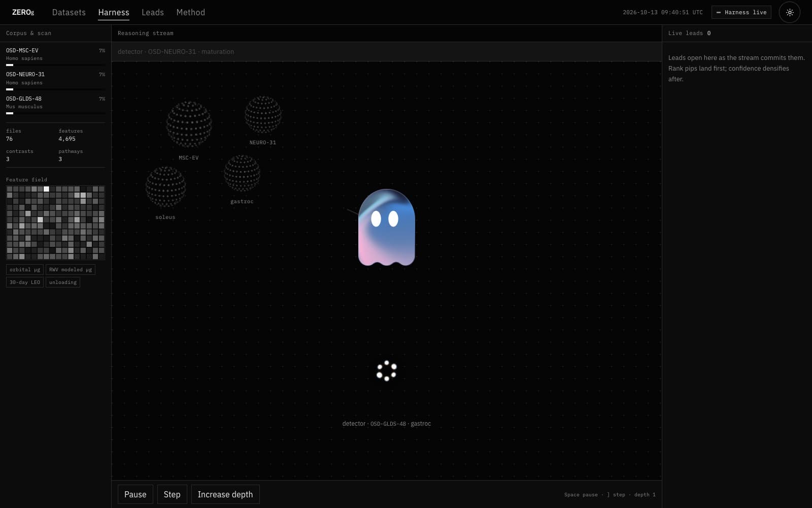Select the gastroc dotted sphere
Image resolution: width=812 pixels, height=508 pixels.
pyautogui.click(x=242, y=173)
